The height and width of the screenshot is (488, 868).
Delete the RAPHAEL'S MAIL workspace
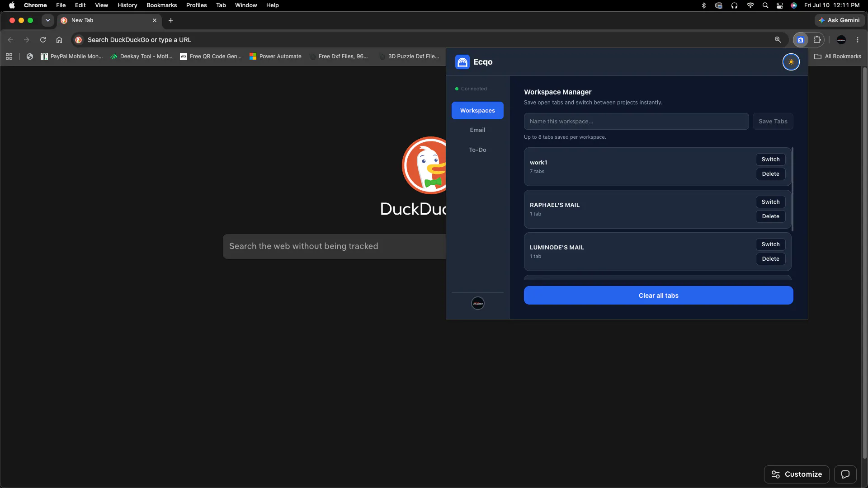pos(770,216)
